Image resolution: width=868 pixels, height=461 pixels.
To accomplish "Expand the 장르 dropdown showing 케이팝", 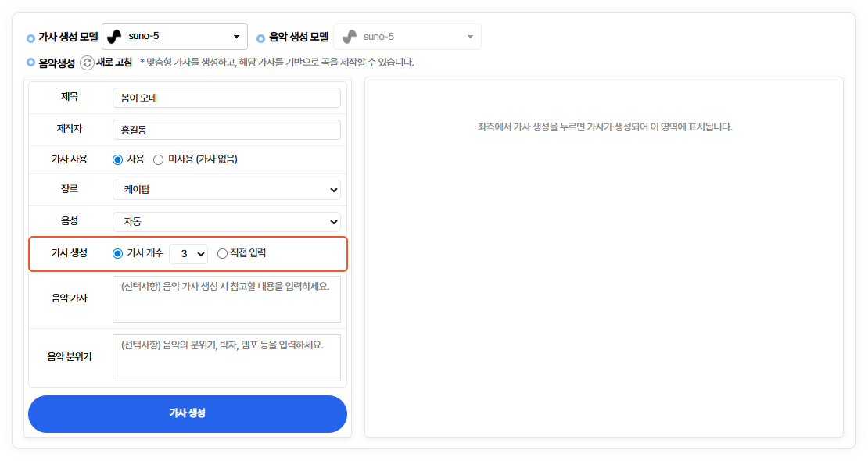I will [227, 189].
